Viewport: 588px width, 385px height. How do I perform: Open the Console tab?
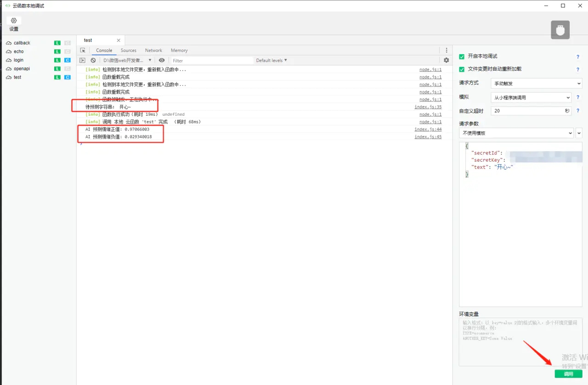[x=104, y=51]
